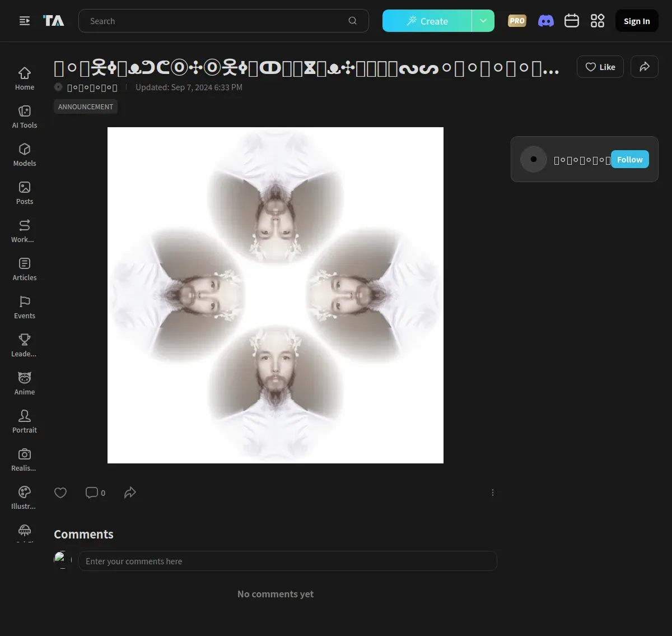Screen dimensions: 672x636
Task: Click the author name in profile card
Action: pyautogui.click(x=582, y=160)
